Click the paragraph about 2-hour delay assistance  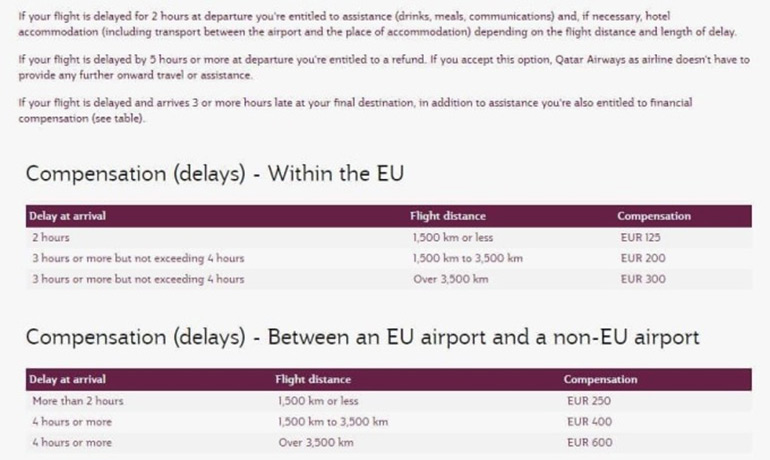[x=380, y=24]
